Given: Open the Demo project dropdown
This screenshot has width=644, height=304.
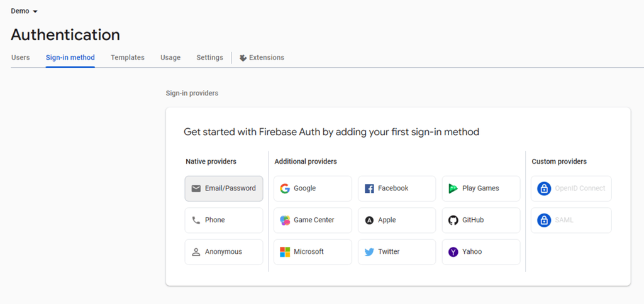Looking at the screenshot, I should (25, 11).
